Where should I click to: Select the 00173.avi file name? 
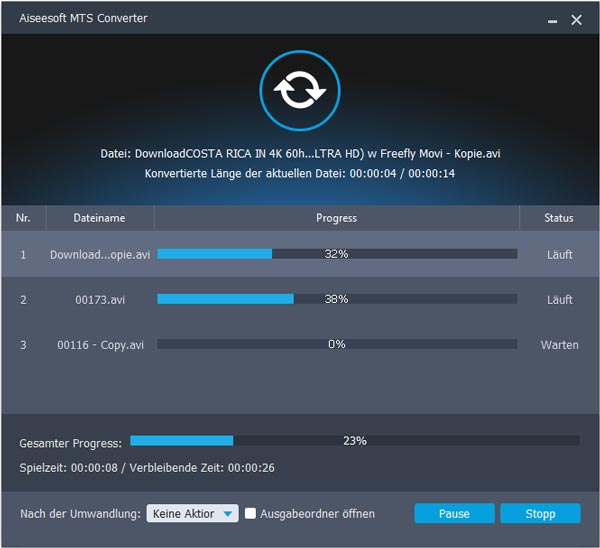pos(100,300)
